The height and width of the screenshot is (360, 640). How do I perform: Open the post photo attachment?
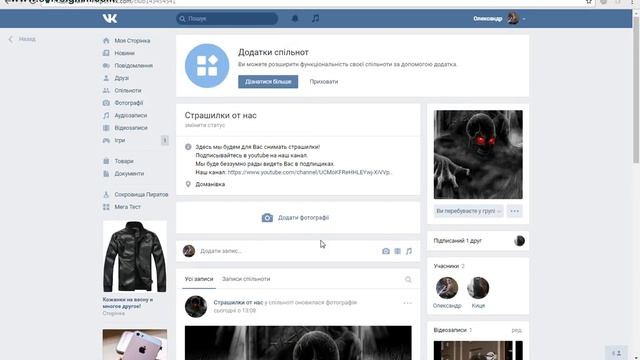click(x=298, y=343)
